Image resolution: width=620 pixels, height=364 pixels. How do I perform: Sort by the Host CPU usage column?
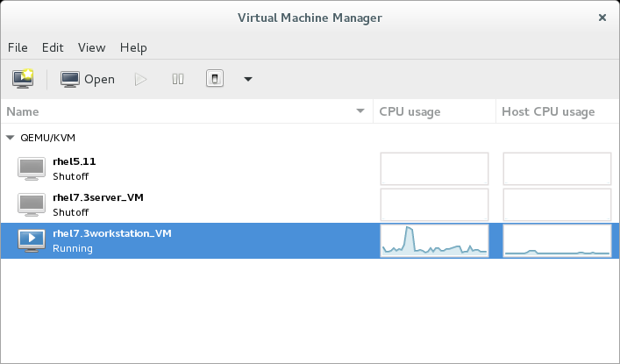tap(558, 111)
